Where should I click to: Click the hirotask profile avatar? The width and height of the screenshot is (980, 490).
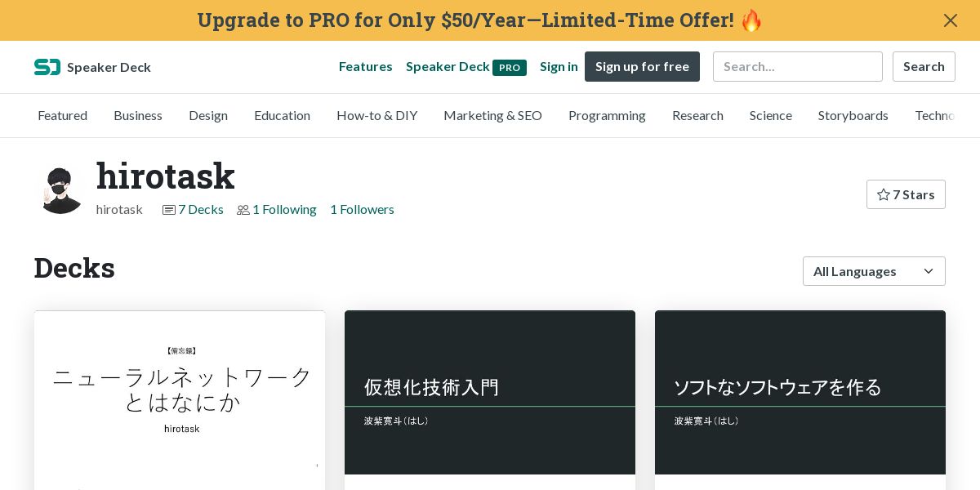(61, 190)
